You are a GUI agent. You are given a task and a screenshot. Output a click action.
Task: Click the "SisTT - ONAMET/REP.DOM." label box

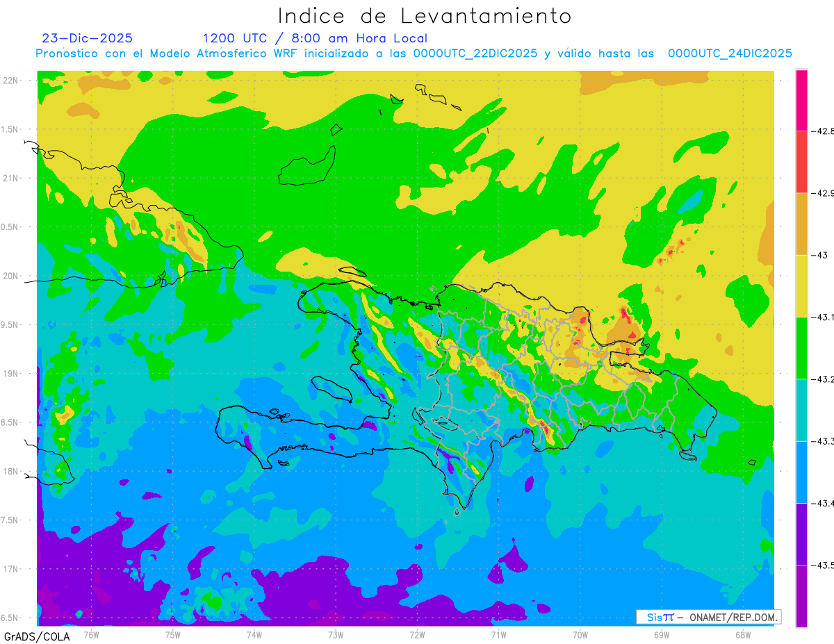tap(709, 617)
